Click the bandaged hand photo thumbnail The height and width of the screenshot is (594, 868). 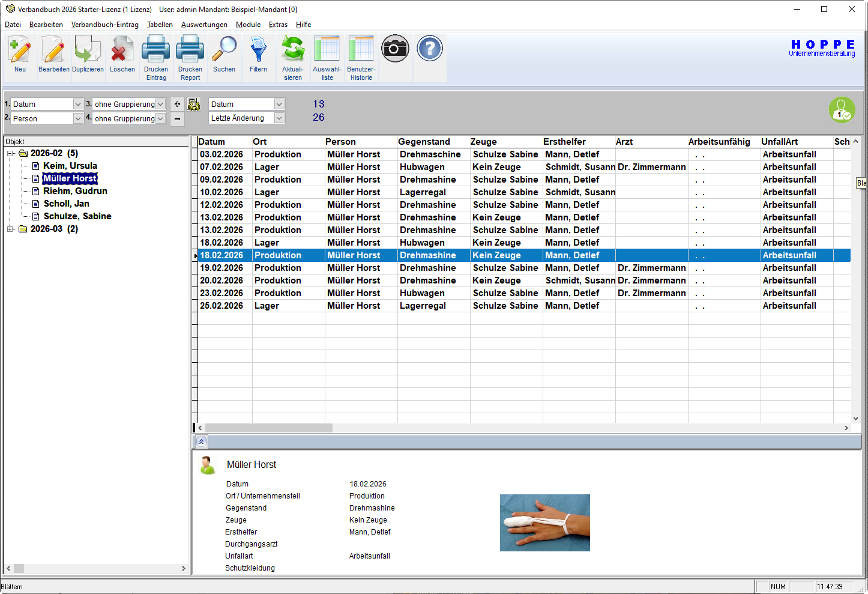(x=544, y=523)
